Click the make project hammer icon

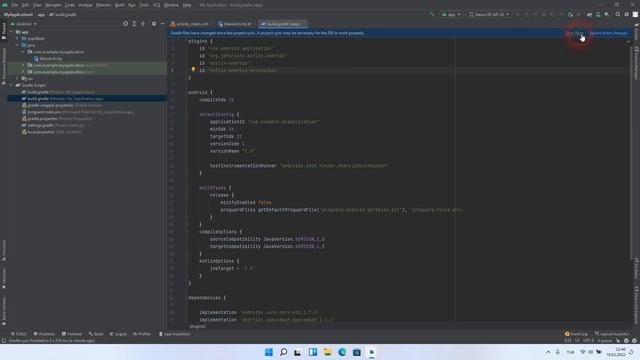click(432, 15)
